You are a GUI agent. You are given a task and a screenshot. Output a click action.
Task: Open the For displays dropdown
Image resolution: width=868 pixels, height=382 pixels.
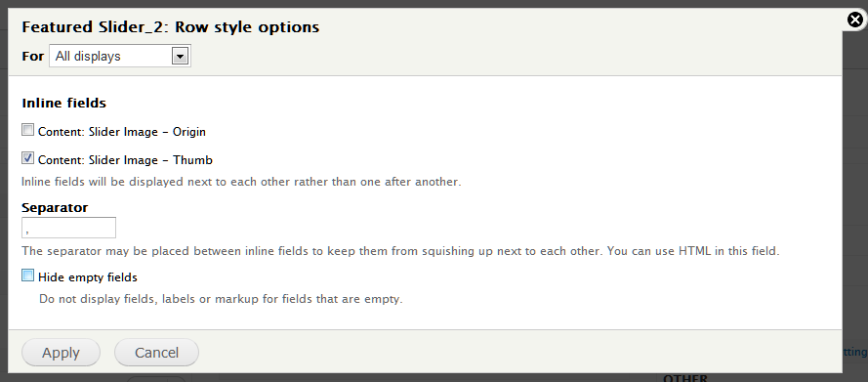(120, 57)
